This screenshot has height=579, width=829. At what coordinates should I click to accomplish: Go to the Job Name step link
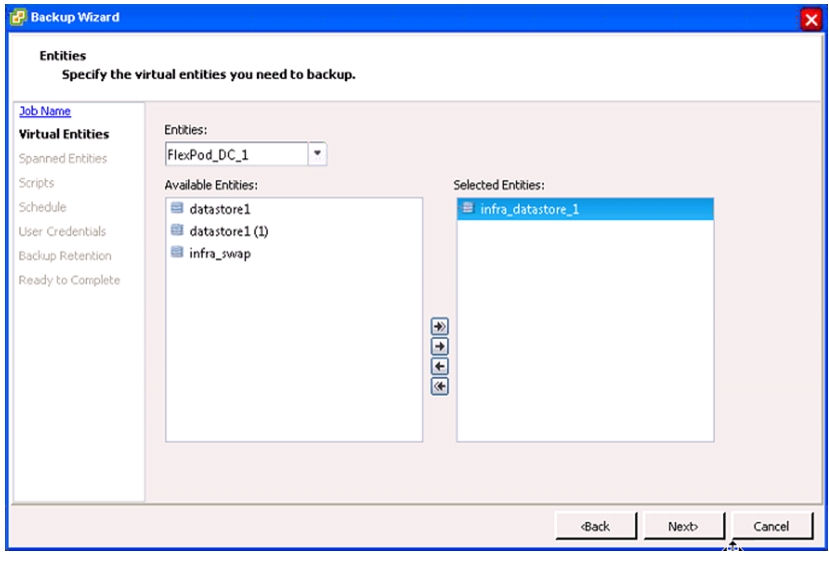coord(45,111)
